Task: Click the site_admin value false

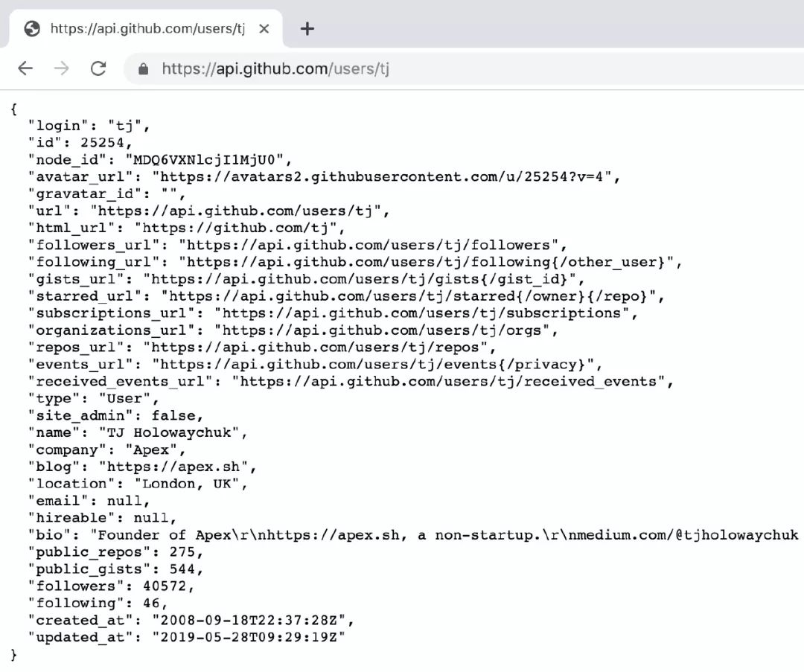Action: [x=173, y=415]
